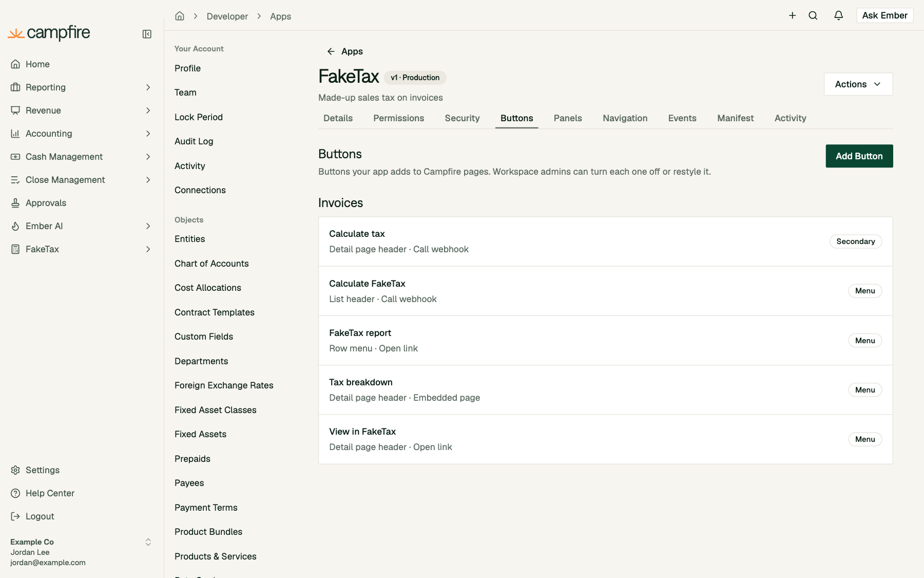The height and width of the screenshot is (578, 924).
Task: Click the Secondary badge on Calculate tax
Action: (856, 241)
